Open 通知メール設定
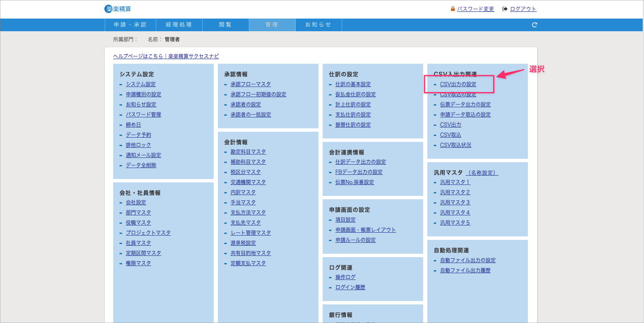 tap(144, 155)
